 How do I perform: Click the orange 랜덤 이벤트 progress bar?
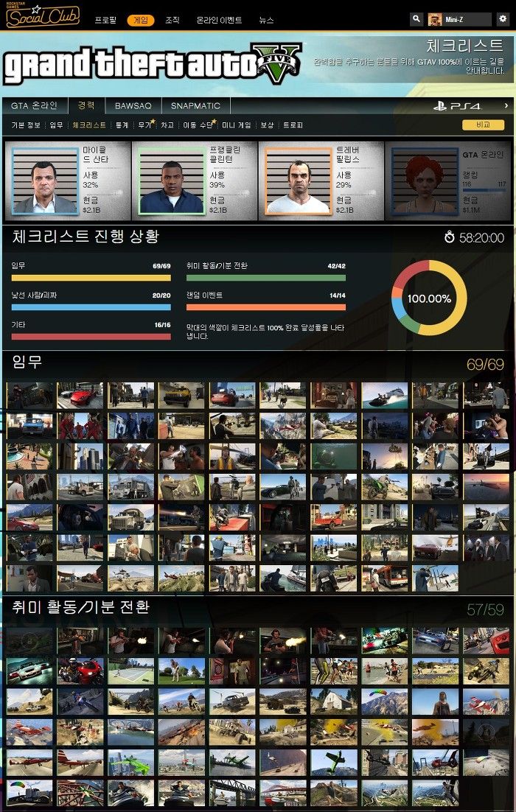click(266, 307)
